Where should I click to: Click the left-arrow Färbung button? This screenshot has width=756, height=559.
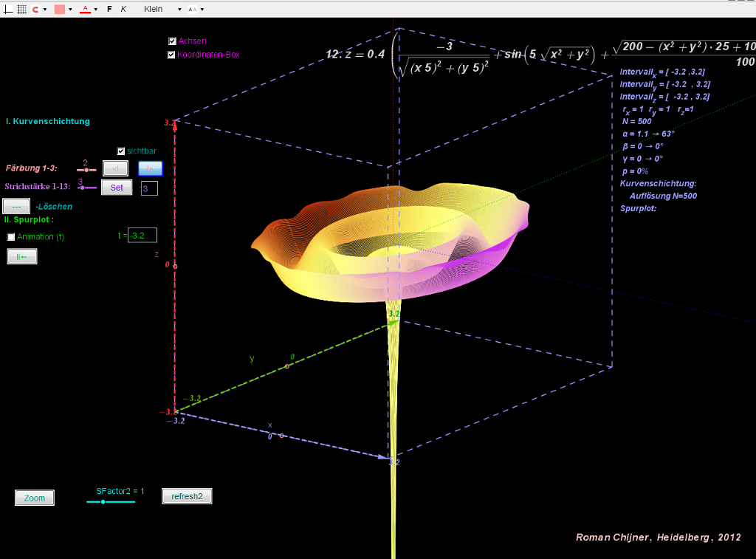[116, 168]
